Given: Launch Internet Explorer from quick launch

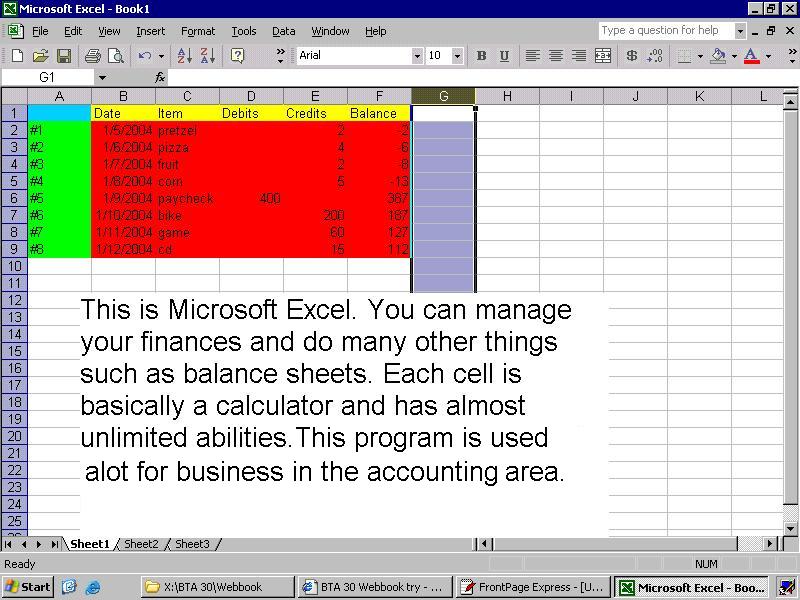Looking at the screenshot, I should click(x=93, y=587).
